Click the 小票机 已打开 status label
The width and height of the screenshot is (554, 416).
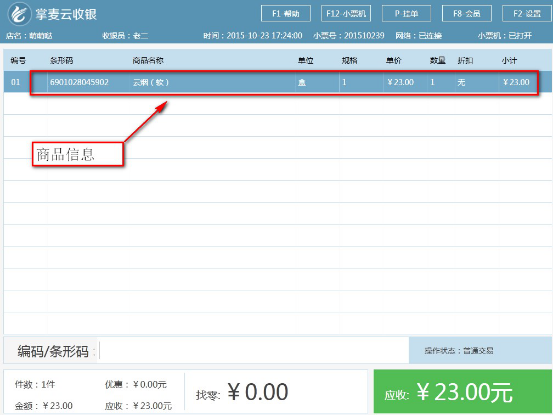(x=505, y=35)
